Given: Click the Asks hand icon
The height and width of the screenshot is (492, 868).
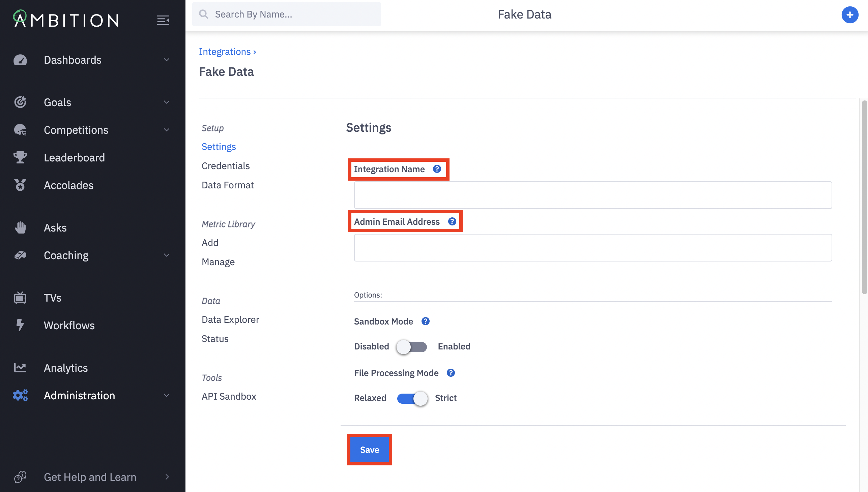Looking at the screenshot, I should (x=20, y=228).
